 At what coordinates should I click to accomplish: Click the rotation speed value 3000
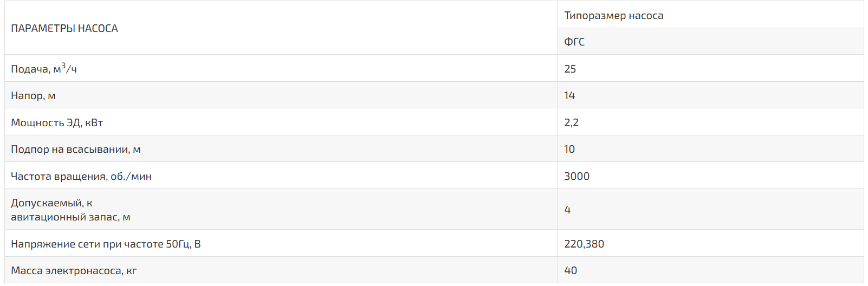coord(576,176)
